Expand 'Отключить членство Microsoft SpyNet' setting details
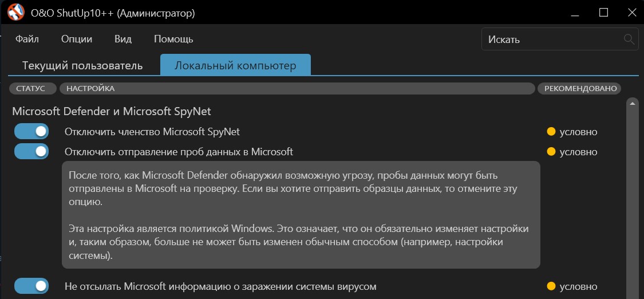The height and width of the screenshot is (299, 644). point(152,132)
